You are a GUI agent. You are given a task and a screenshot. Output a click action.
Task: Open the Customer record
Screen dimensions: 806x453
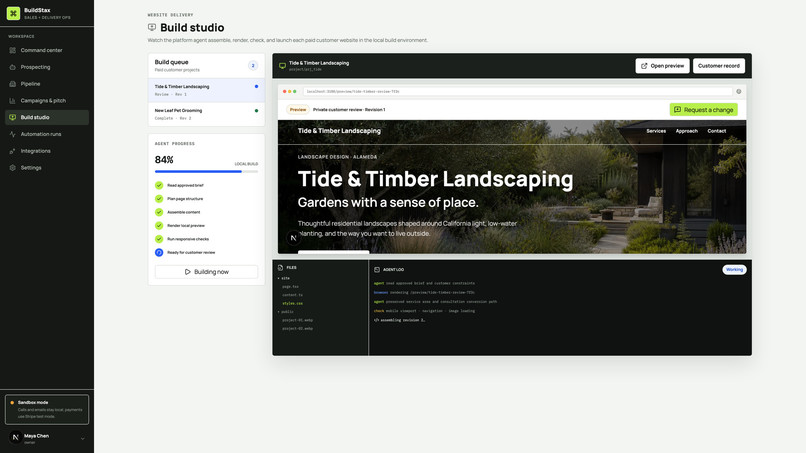click(x=719, y=66)
